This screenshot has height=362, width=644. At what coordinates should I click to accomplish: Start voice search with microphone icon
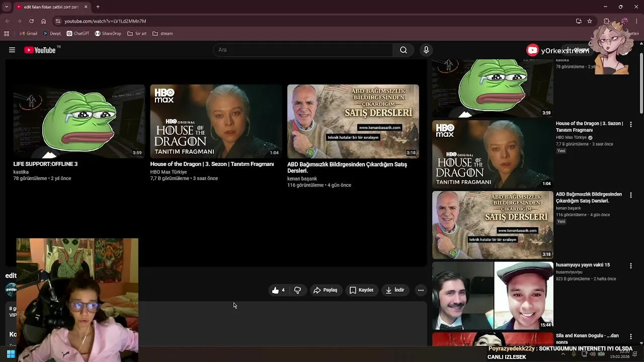[x=426, y=50]
